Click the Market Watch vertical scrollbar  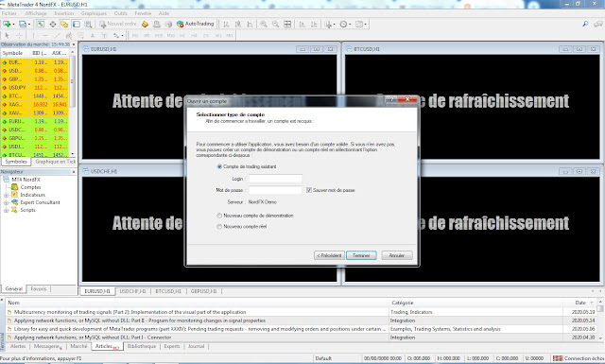coord(73,103)
